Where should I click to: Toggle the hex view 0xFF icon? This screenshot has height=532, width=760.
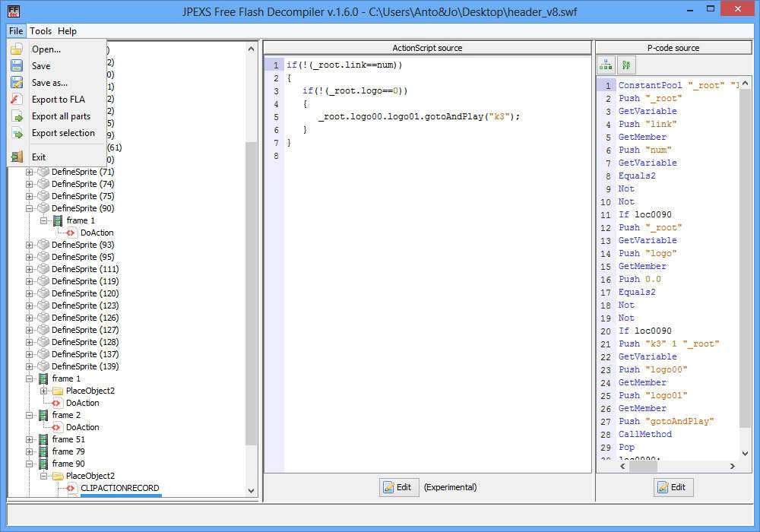coord(626,65)
